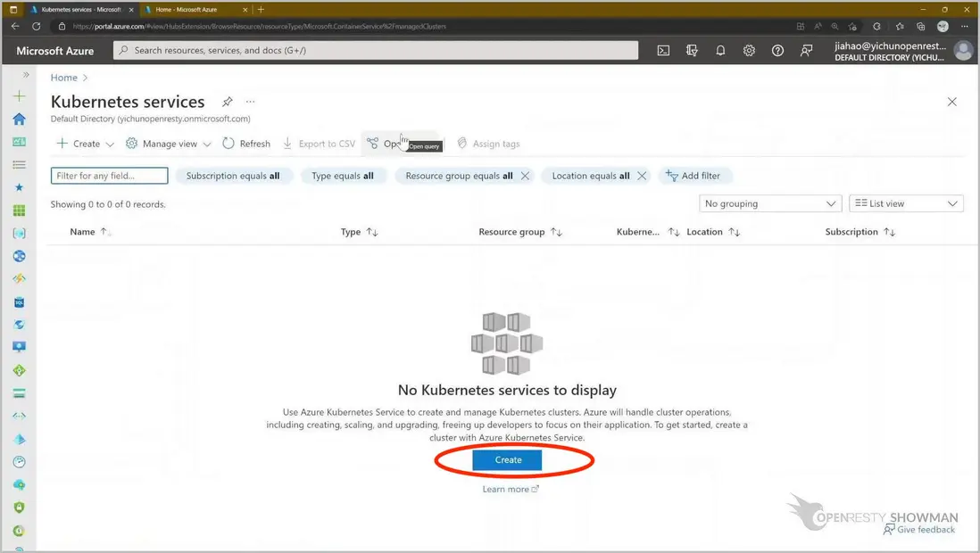Click Assign tags in the toolbar
This screenshot has width=980, height=553.
[x=489, y=144]
